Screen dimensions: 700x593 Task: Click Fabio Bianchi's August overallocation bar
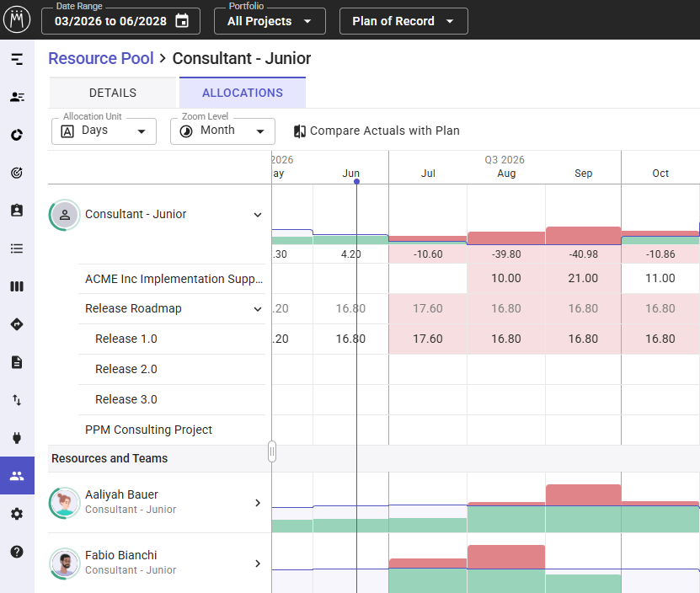(506, 557)
